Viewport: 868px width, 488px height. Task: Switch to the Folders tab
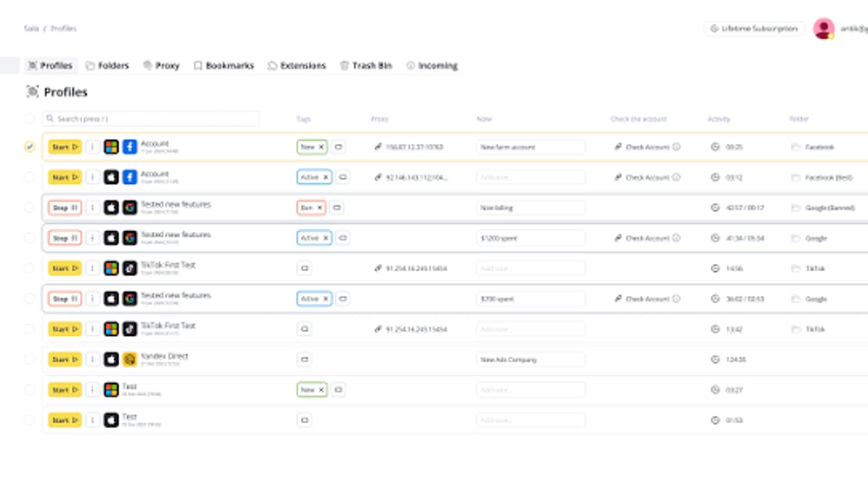[107, 66]
